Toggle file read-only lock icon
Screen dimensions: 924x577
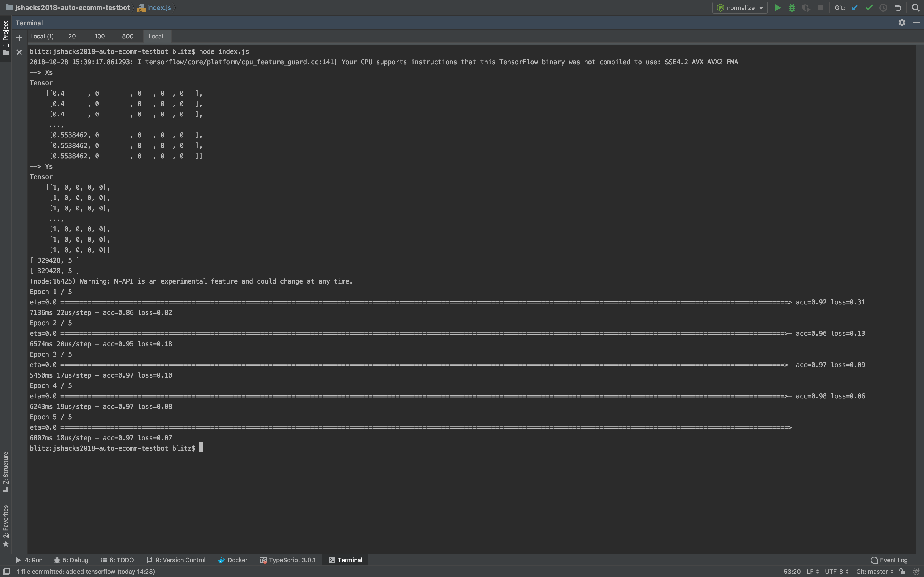click(902, 571)
